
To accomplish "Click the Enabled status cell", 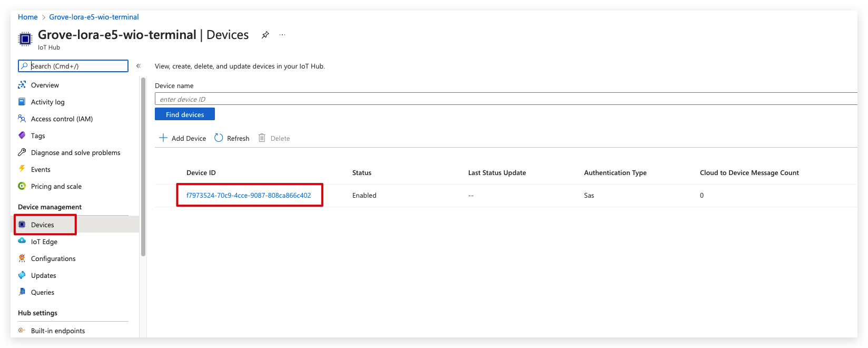I will (364, 195).
